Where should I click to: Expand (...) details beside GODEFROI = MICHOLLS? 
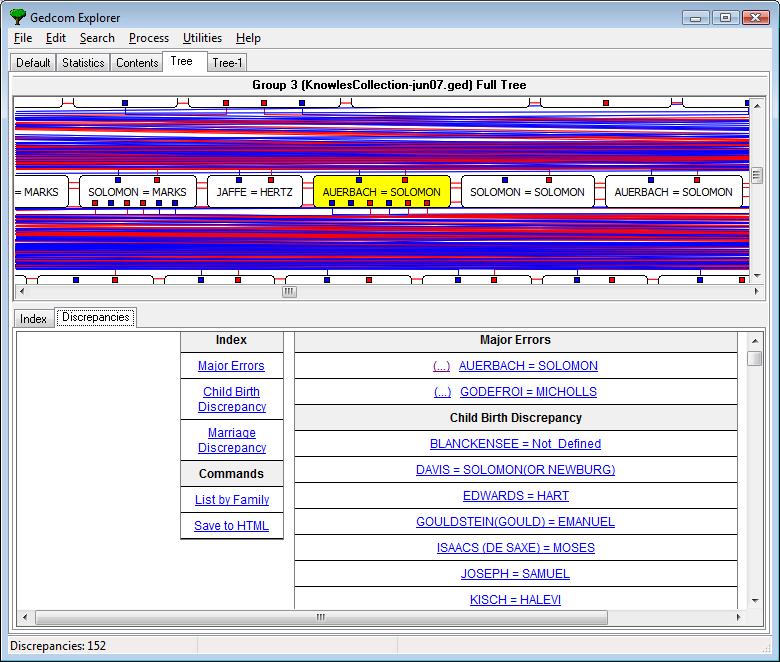[x=442, y=391]
